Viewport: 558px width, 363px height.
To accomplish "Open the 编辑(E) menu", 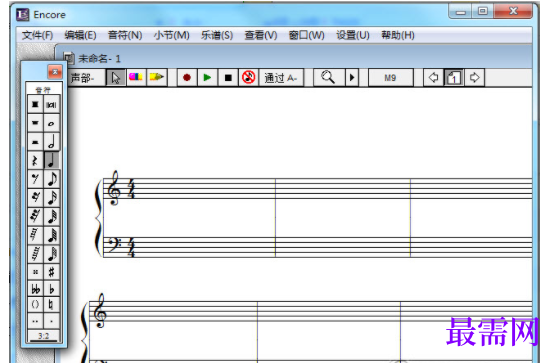I will (x=80, y=35).
